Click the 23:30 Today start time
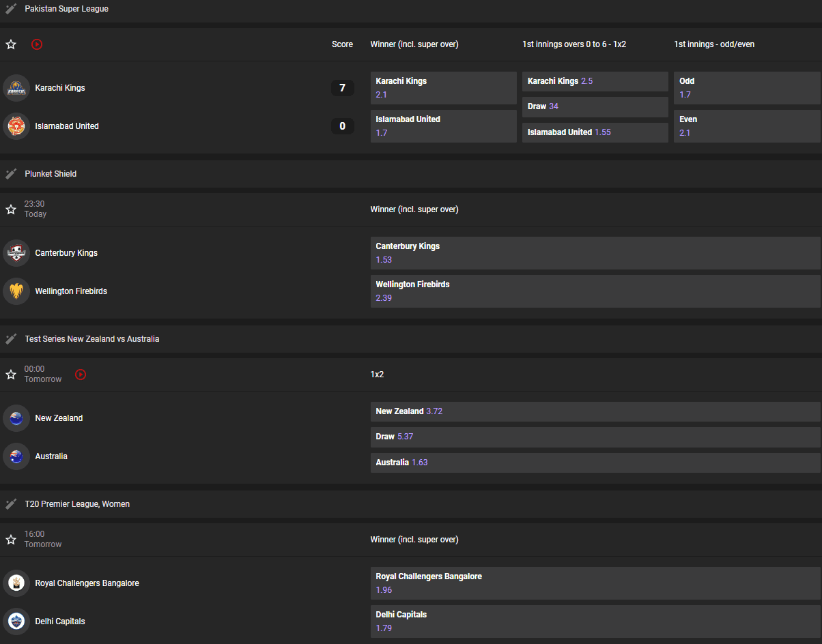822x644 pixels. point(36,209)
